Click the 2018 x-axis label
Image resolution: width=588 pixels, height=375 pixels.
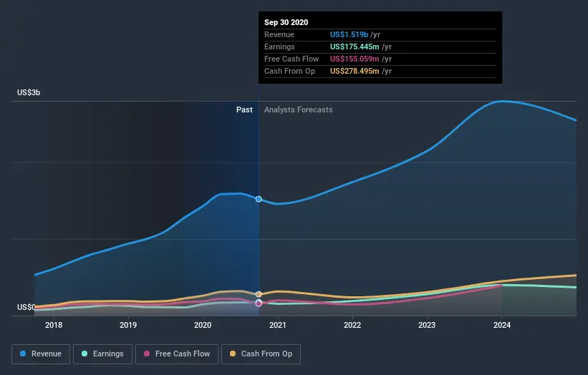[x=54, y=325]
